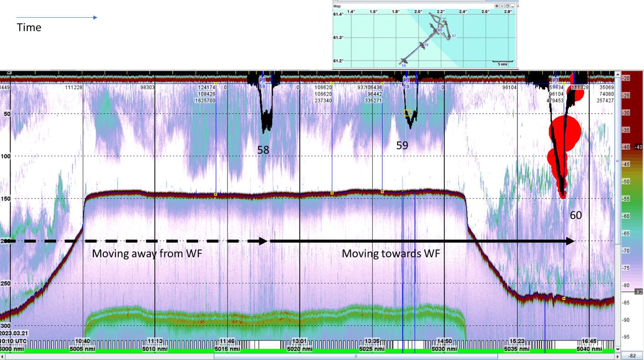This screenshot has width=644, height=360.
Task: Click the layers icon on the Map panel
Action: point(507,6)
